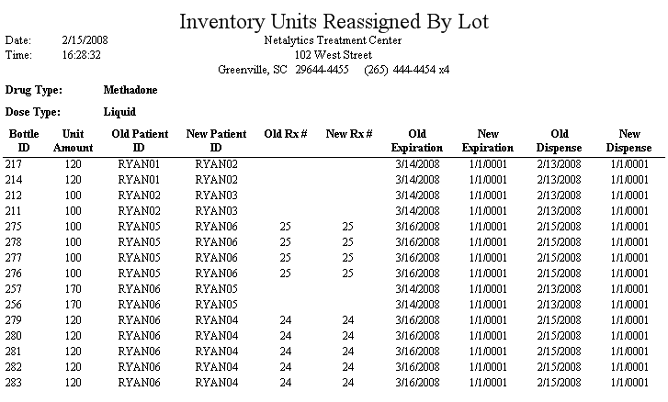Select bottle ID 283 in last row
Screen dimensions: 668x402
(13, 382)
